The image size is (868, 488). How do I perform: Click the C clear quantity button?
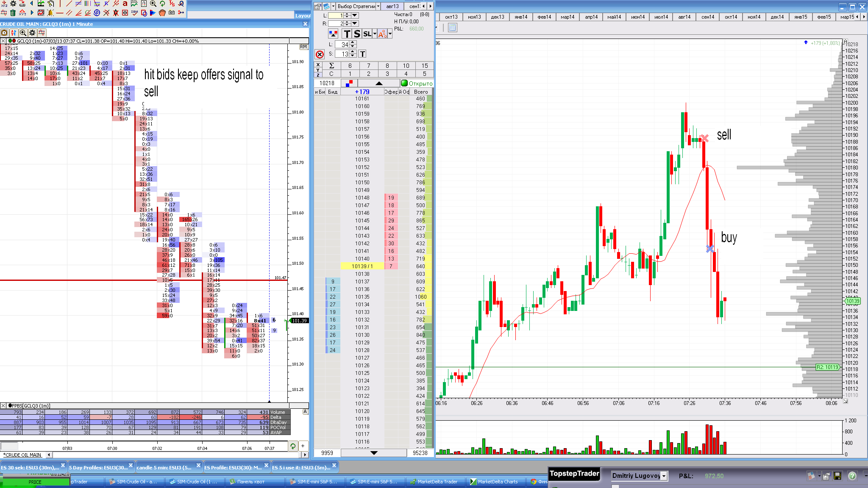[x=331, y=74]
